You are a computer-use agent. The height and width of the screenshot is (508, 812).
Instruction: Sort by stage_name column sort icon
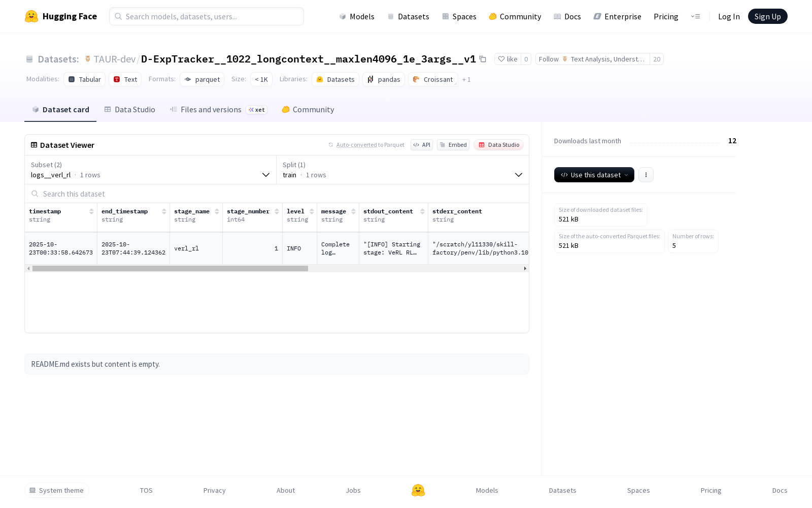click(217, 211)
